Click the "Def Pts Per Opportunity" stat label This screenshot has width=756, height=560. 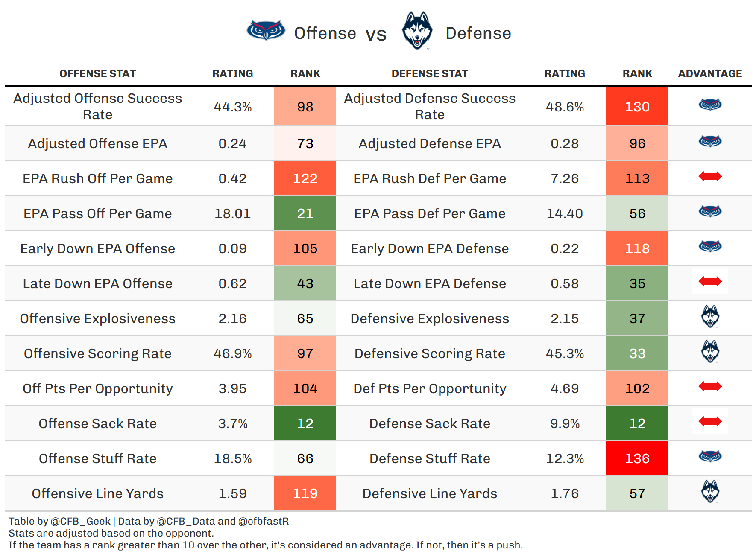(x=430, y=388)
